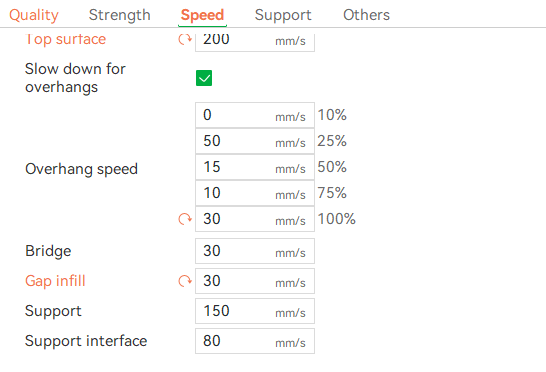This screenshot has width=546, height=372.
Task: Open the Others tab
Action: (x=366, y=15)
